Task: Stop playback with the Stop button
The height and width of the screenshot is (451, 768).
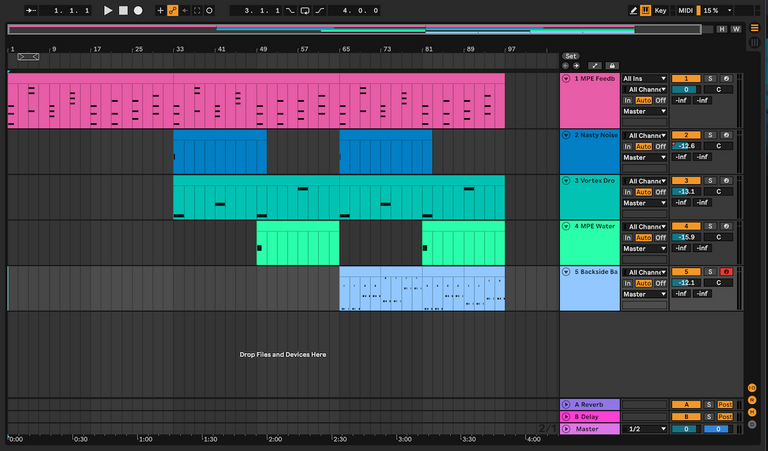Action: click(x=123, y=10)
